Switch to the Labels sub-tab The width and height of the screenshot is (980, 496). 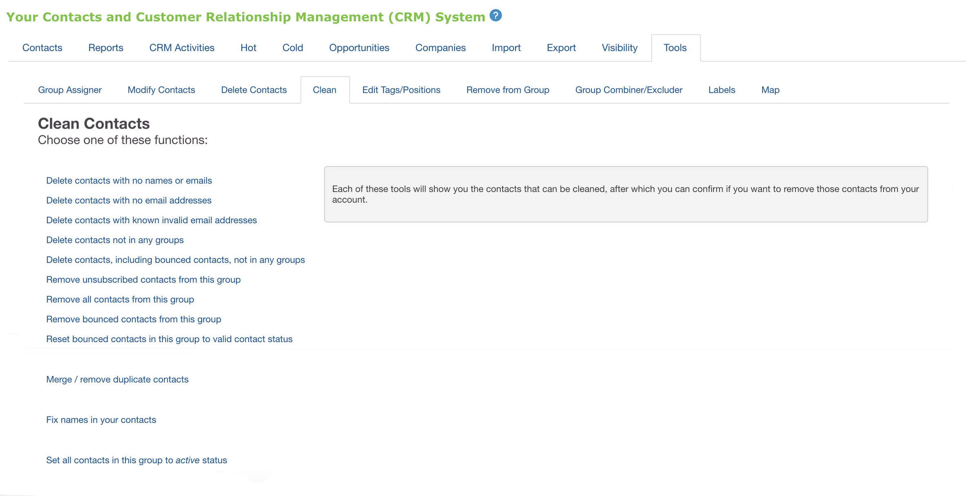pyautogui.click(x=722, y=90)
